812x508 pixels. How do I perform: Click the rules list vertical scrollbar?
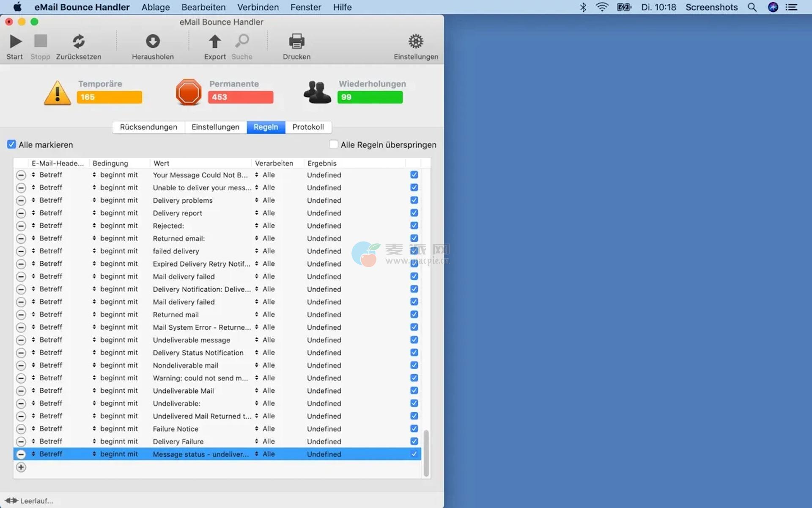(x=426, y=453)
